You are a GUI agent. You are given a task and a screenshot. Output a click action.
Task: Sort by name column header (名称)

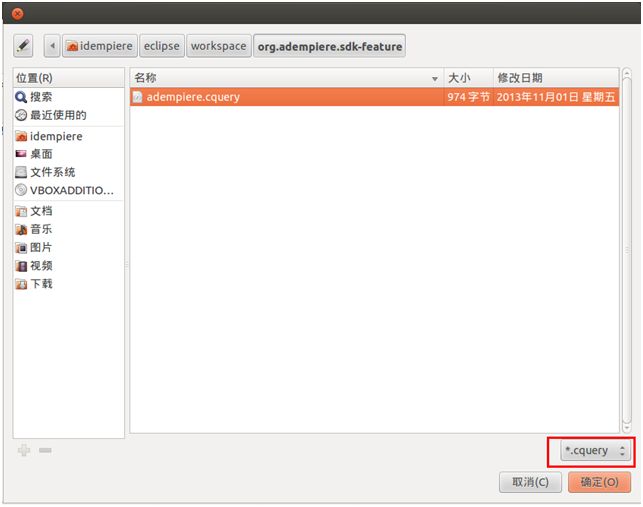287,78
